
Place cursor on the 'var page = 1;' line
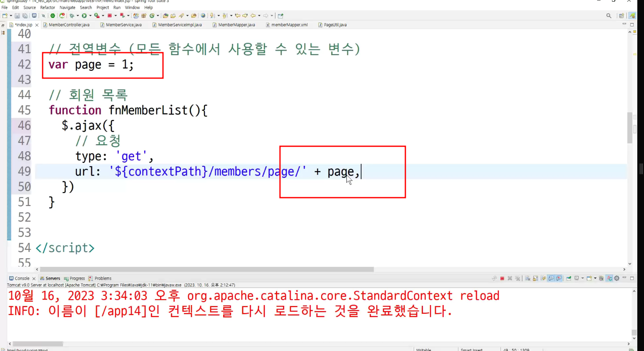(91, 65)
